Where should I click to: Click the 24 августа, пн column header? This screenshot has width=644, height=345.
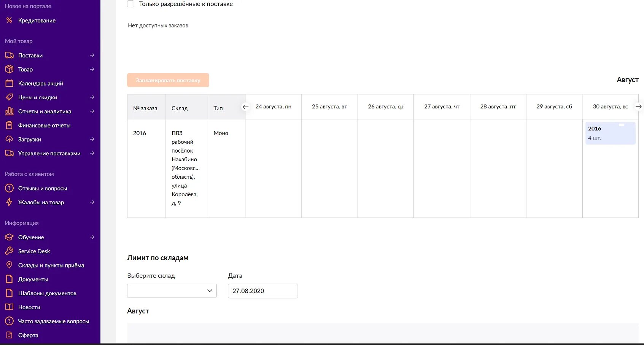pos(274,107)
